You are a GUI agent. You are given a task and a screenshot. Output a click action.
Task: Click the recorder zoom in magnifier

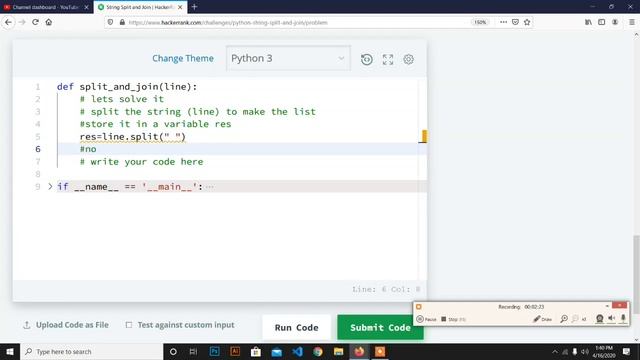(x=564, y=319)
